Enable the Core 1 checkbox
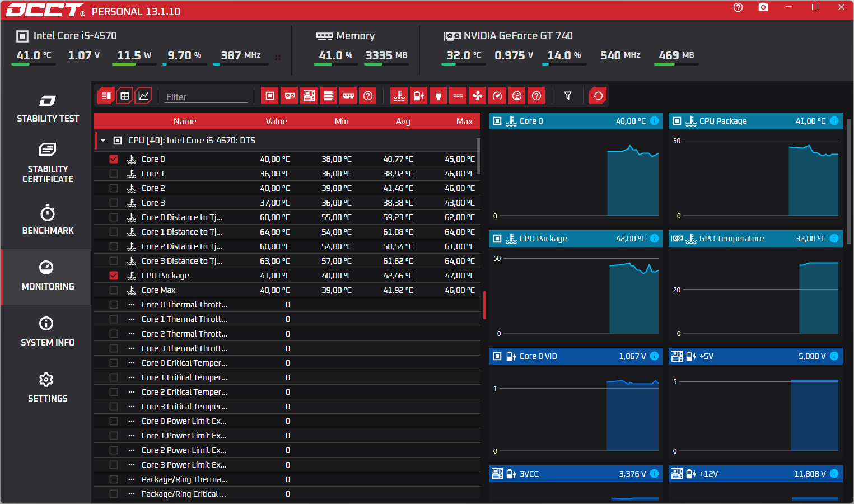This screenshot has width=854, height=504. 114,174
